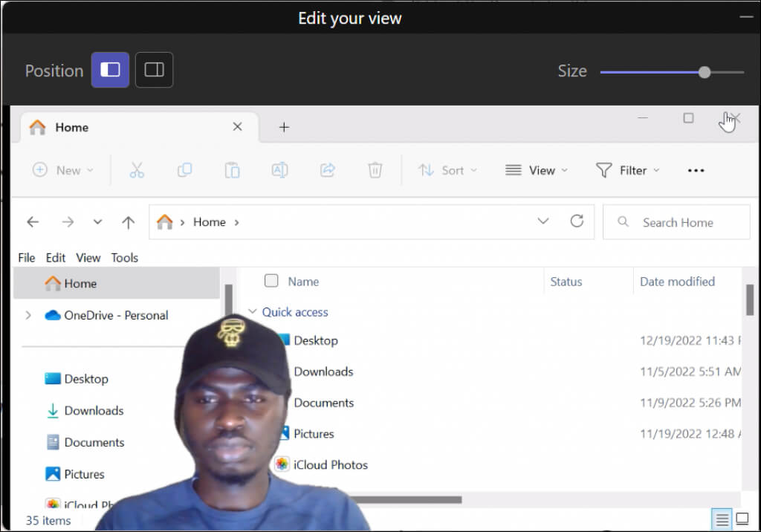761x532 pixels.
Task: Open the Tools menu
Action: click(124, 258)
